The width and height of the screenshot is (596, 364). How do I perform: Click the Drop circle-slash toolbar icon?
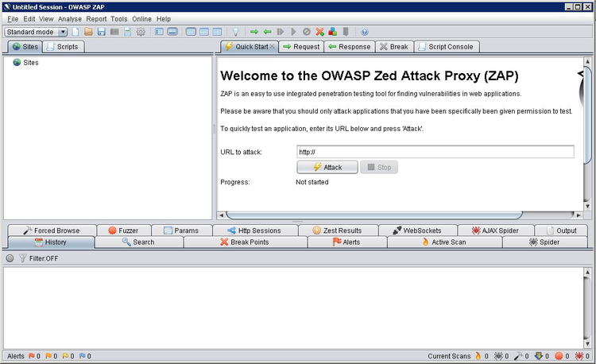coord(307,32)
